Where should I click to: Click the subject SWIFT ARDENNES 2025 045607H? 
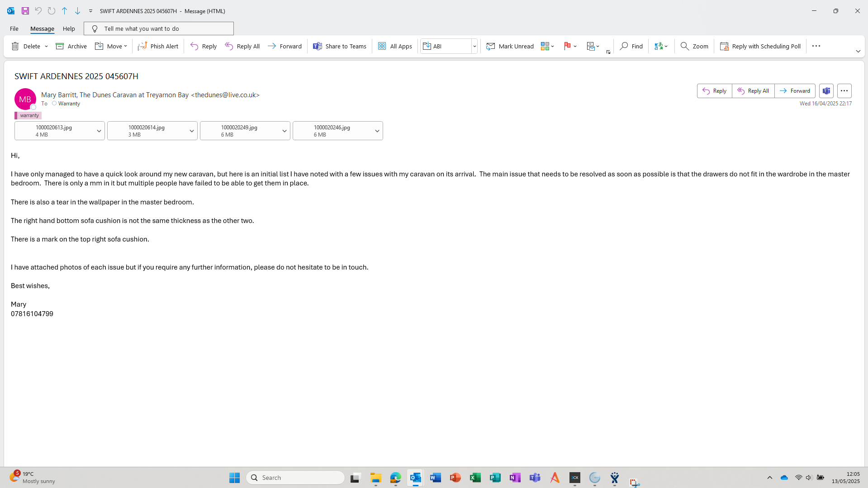click(76, 76)
